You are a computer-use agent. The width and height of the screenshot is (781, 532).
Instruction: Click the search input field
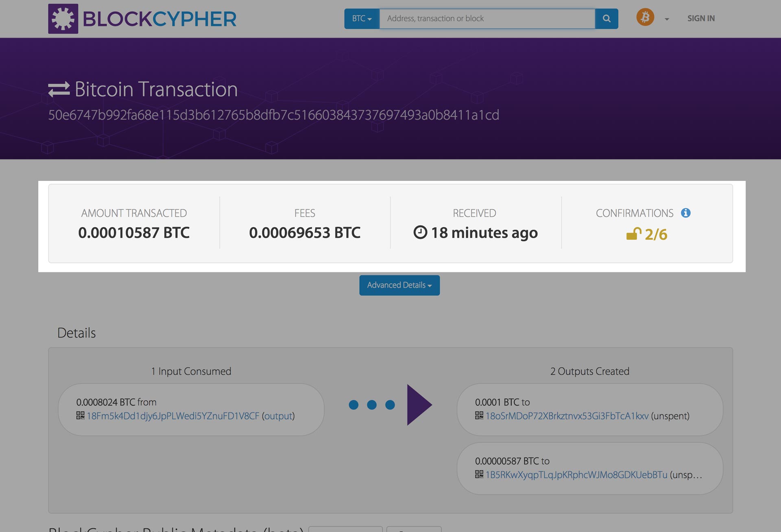(x=486, y=18)
